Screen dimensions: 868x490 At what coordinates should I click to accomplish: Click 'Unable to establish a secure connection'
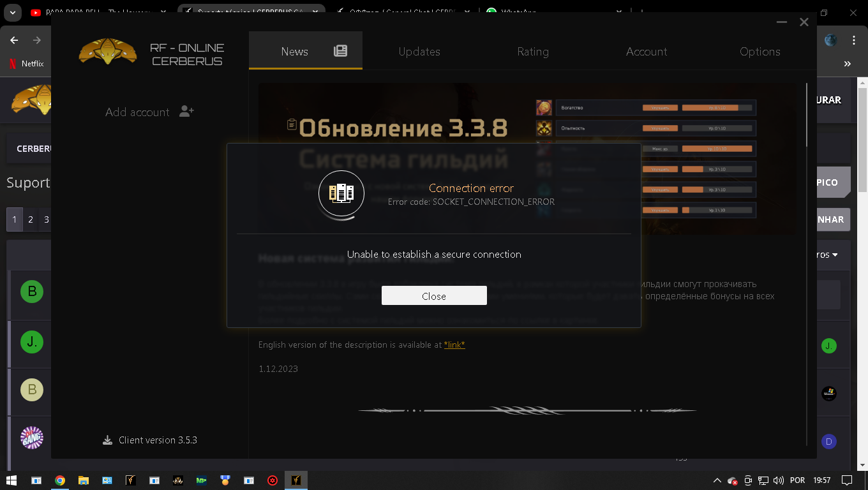[434, 254]
